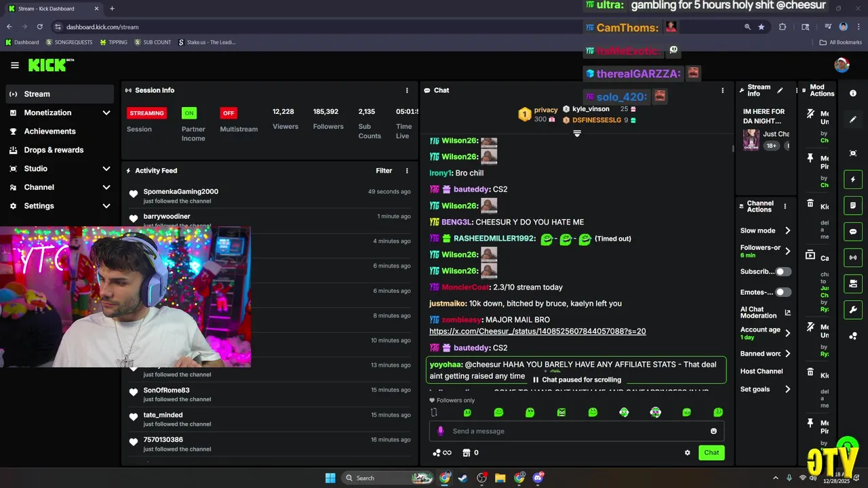This screenshot has height=488, width=868.
Task: Click the taskbar Search box
Action: click(388, 478)
